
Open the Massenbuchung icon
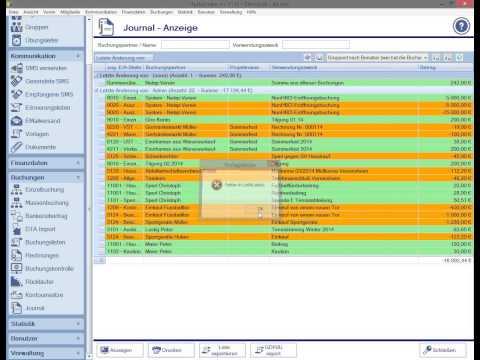click(17, 203)
